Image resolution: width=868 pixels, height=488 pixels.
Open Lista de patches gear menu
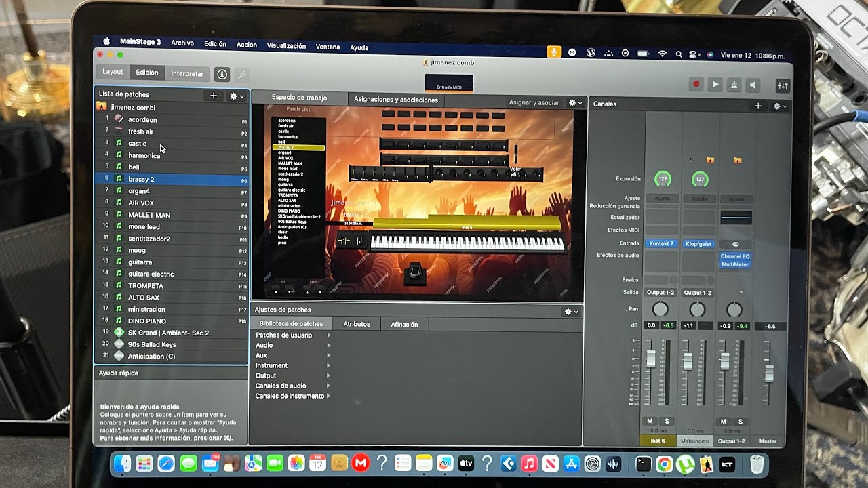point(236,96)
